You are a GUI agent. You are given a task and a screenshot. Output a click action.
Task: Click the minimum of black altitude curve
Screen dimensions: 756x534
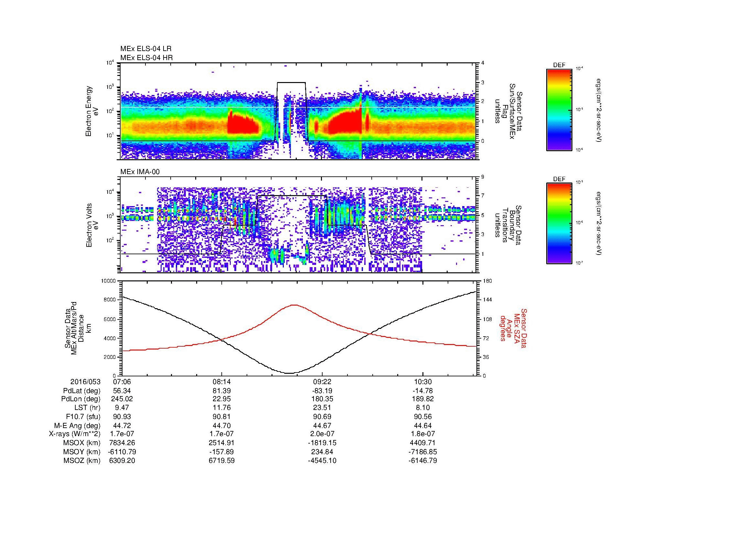(x=289, y=373)
